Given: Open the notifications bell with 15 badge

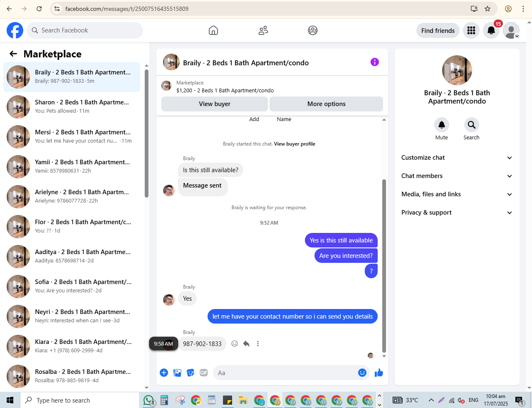Looking at the screenshot, I should click(491, 30).
